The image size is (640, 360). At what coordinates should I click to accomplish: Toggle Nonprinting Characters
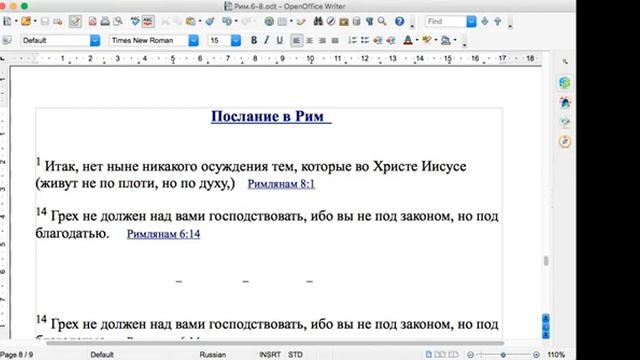[369, 21]
